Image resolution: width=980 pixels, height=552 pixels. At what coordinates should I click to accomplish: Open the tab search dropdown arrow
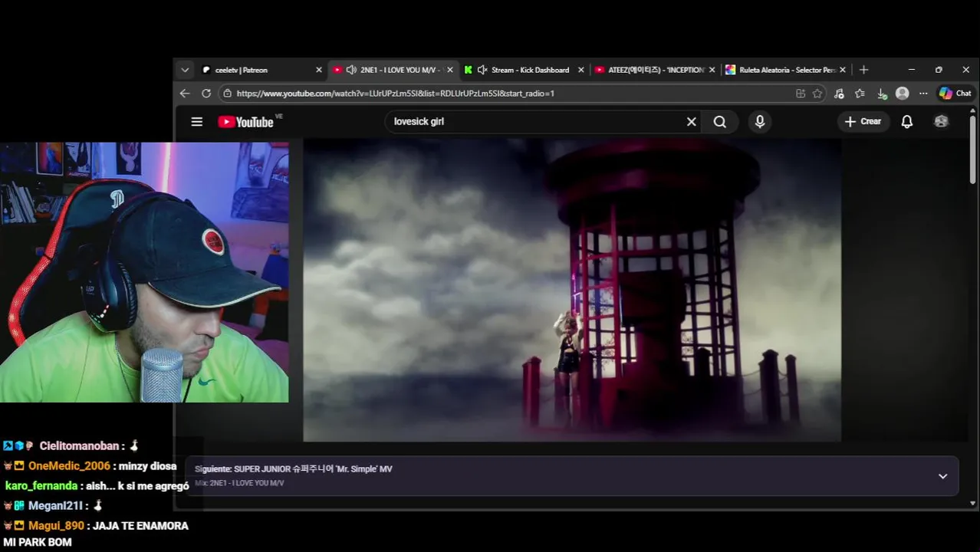(x=185, y=70)
